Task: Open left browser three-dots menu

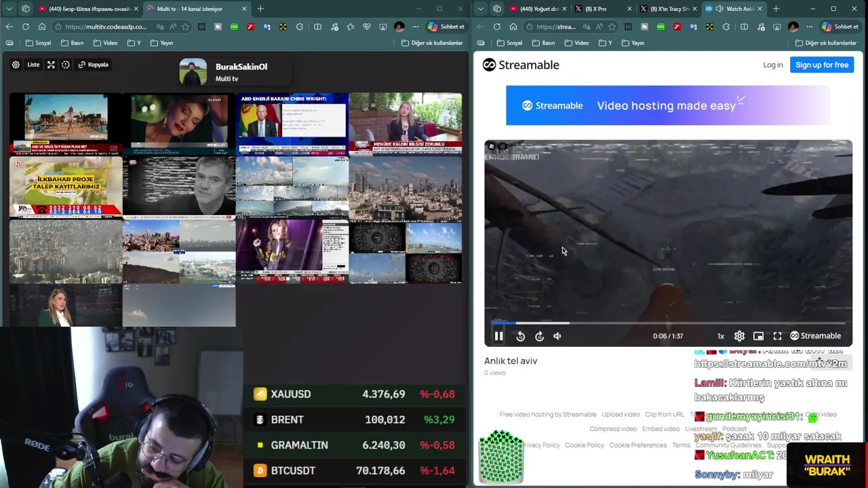Action: 415,26
